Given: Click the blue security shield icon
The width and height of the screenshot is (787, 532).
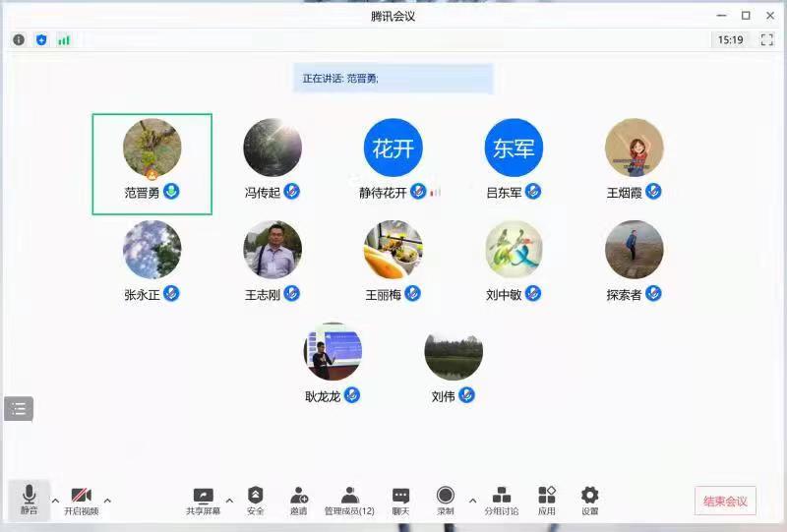Looking at the screenshot, I should pos(41,40).
